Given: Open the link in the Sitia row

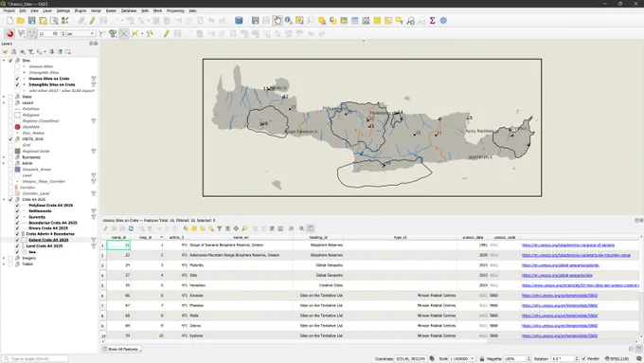Looking at the screenshot, I should pos(557,276).
